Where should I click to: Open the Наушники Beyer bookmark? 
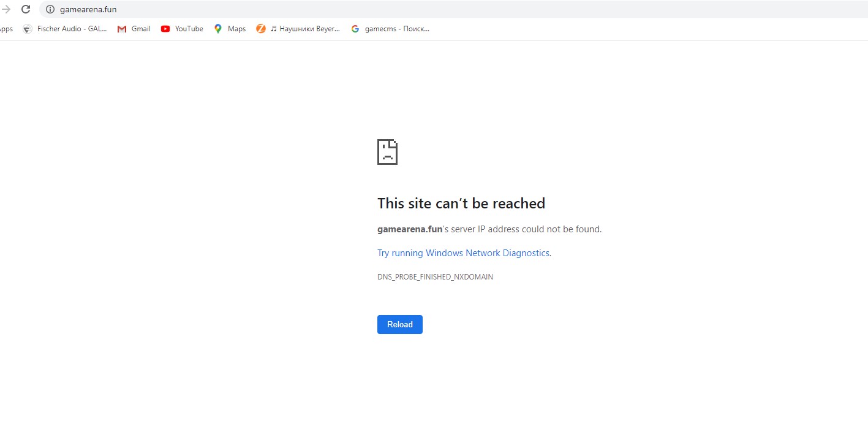click(x=298, y=29)
